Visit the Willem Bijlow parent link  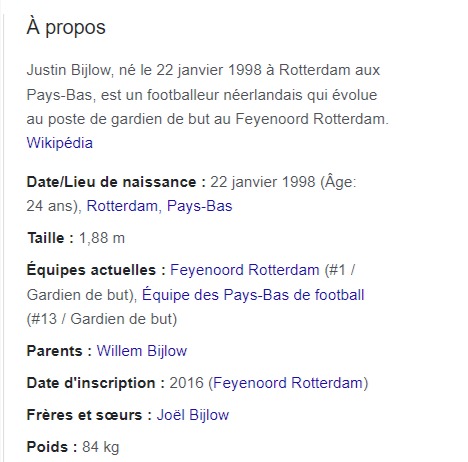tap(142, 351)
